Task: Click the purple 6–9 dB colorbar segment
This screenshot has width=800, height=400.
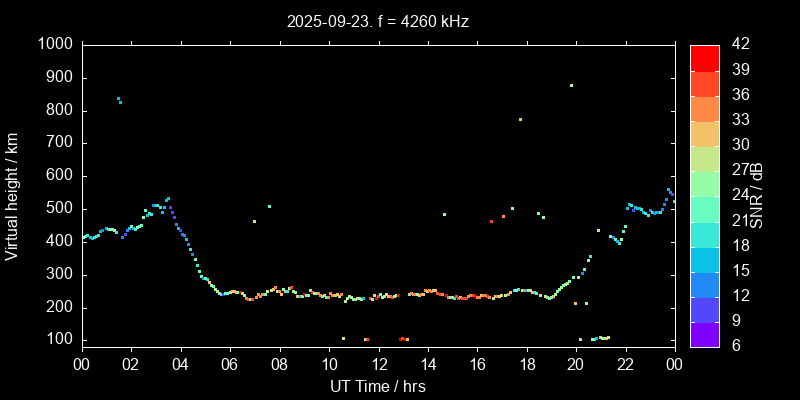Action: [x=705, y=334]
